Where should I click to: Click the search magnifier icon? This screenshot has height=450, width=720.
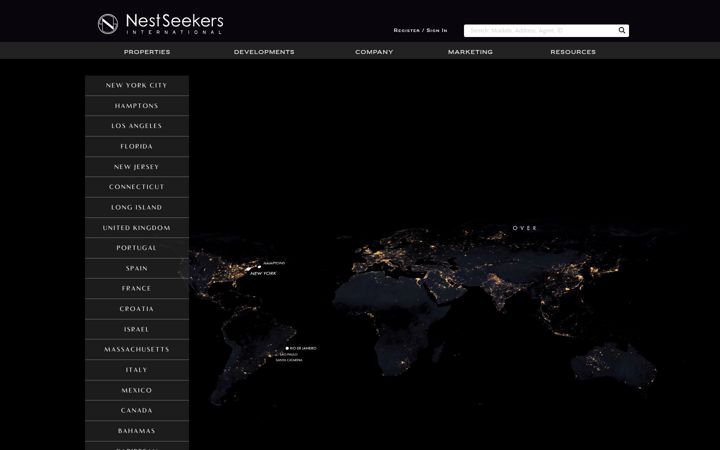(622, 30)
